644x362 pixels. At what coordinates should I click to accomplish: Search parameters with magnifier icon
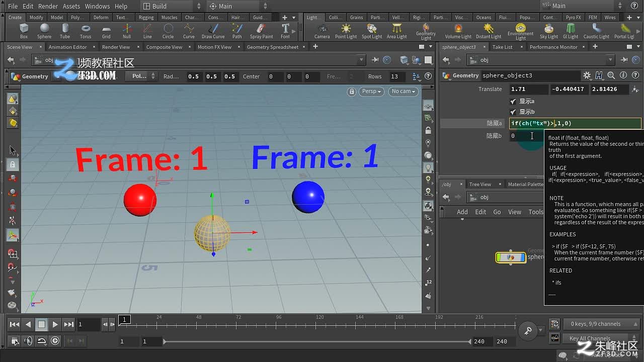pyautogui.click(x=611, y=75)
